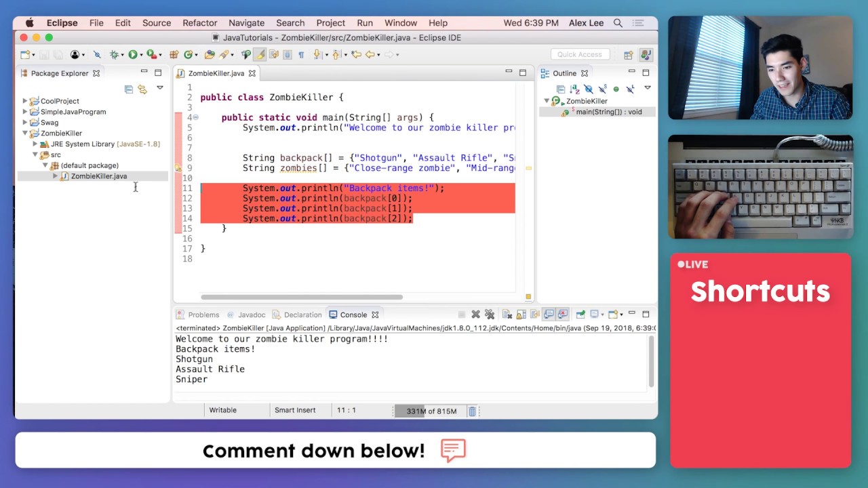Toggle Hide Fields in Outline view
Viewport: 868px width, 488px height.
(x=588, y=89)
